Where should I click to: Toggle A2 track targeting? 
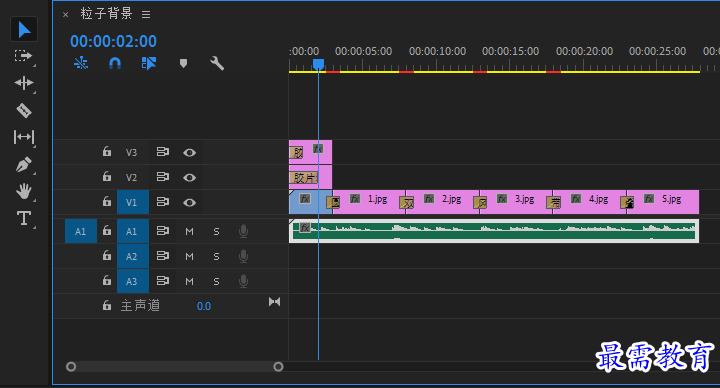coord(133,256)
